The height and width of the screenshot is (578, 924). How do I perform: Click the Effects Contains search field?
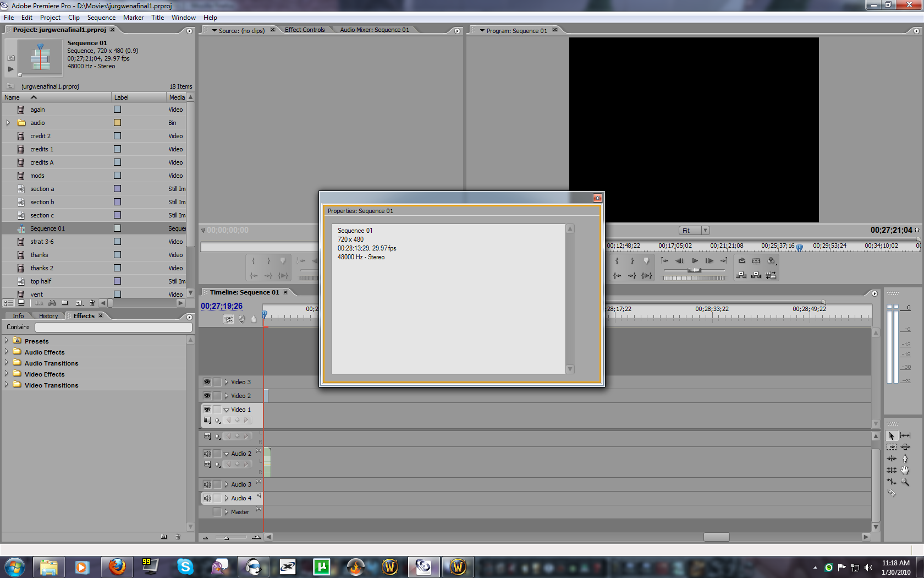click(113, 327)
